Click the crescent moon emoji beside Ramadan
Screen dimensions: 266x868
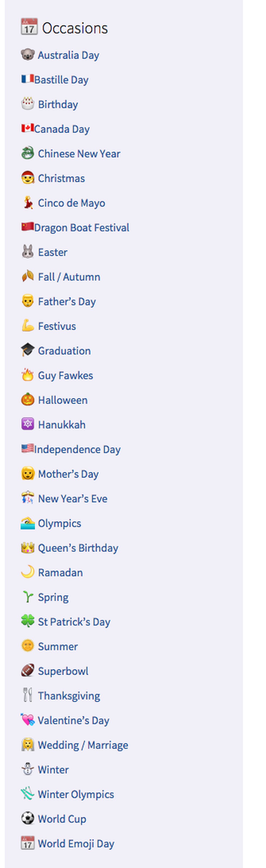tap(28, 572)
